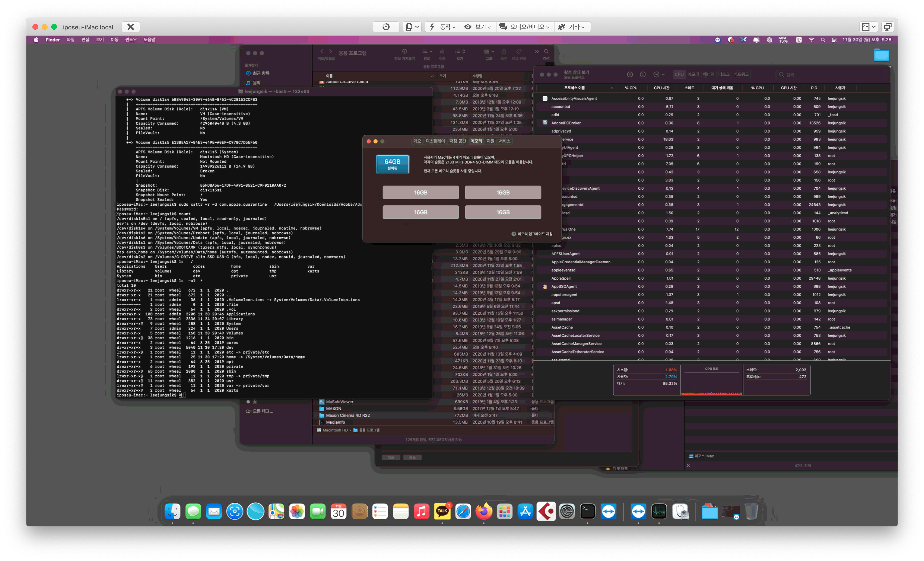Open Control Center toggle icon in menu bar

[x=834, y=40]
